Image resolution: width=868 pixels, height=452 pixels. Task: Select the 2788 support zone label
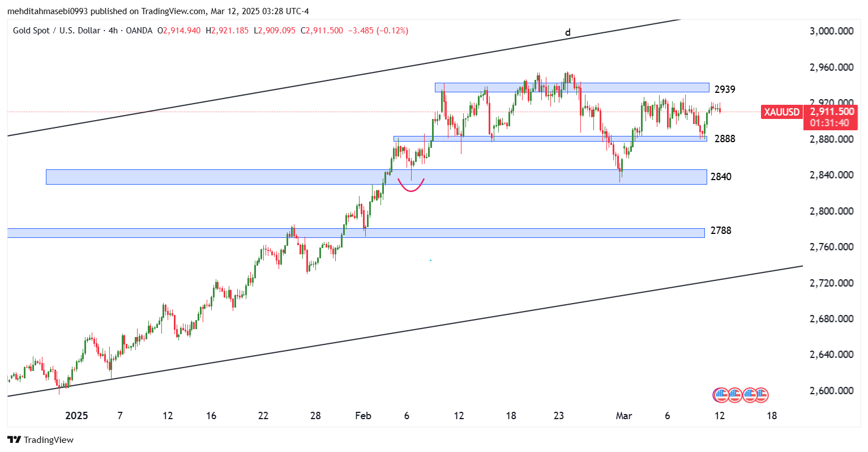click(x=721, y=231)
